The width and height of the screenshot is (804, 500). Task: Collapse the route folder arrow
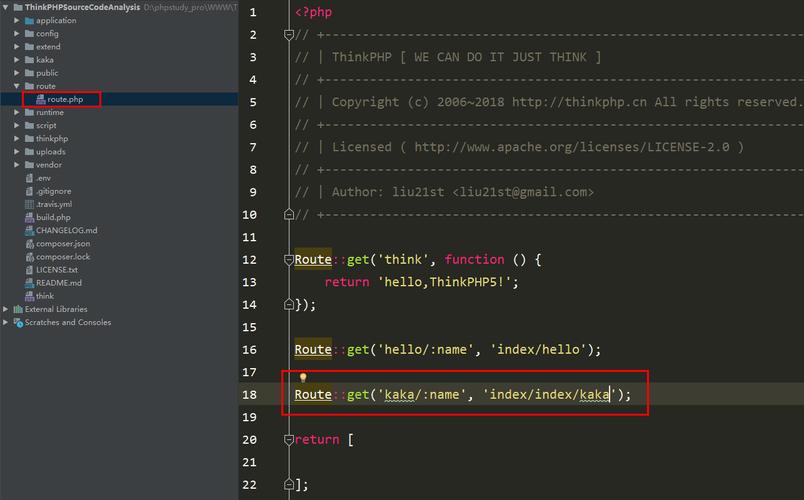pyautogui.click(x=17, y=86)
